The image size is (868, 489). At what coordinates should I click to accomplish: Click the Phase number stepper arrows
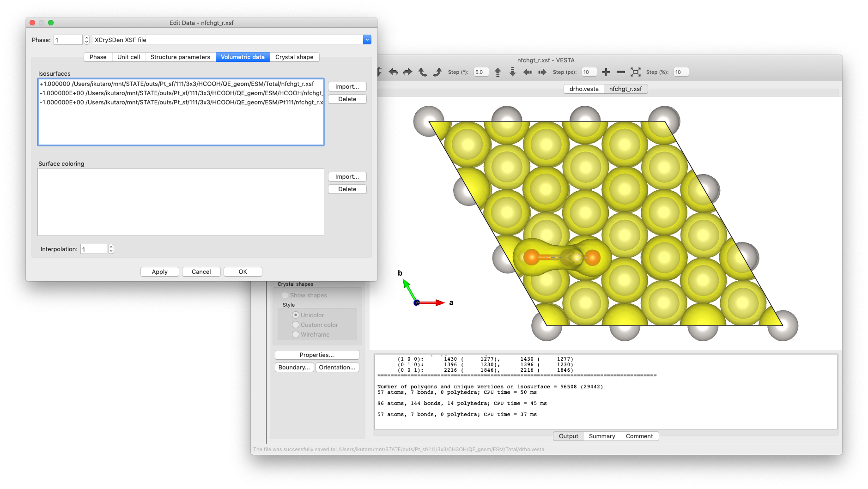(86, 40)
